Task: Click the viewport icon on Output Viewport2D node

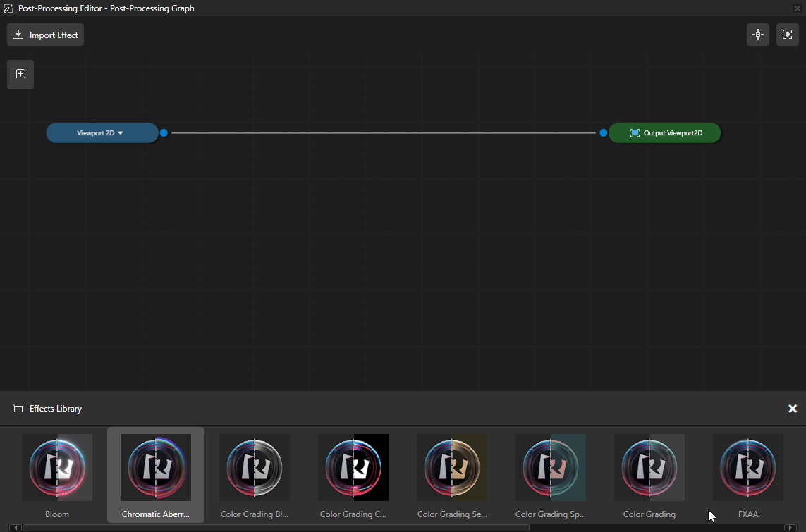Action: [x=634, y=132]
